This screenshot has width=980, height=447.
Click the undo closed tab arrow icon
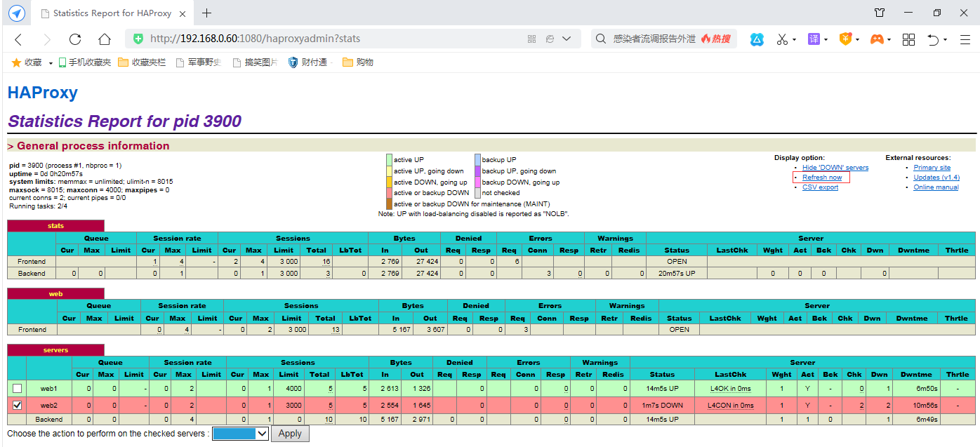pos(933,39)
